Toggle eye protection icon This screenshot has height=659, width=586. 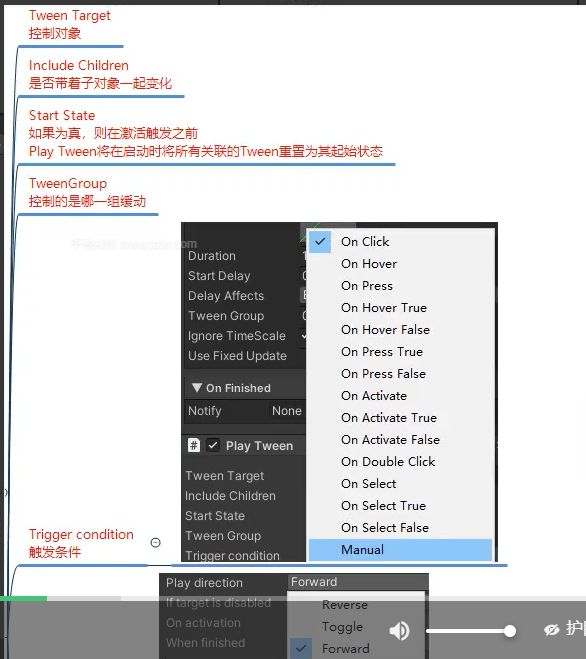click(552, 630)
